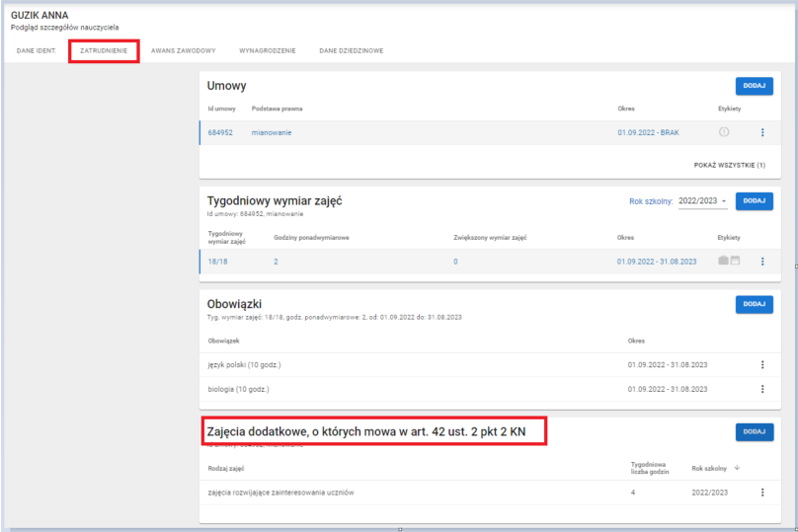Click the 01.09.2022 - BRAK period link

tap(648, 132)
